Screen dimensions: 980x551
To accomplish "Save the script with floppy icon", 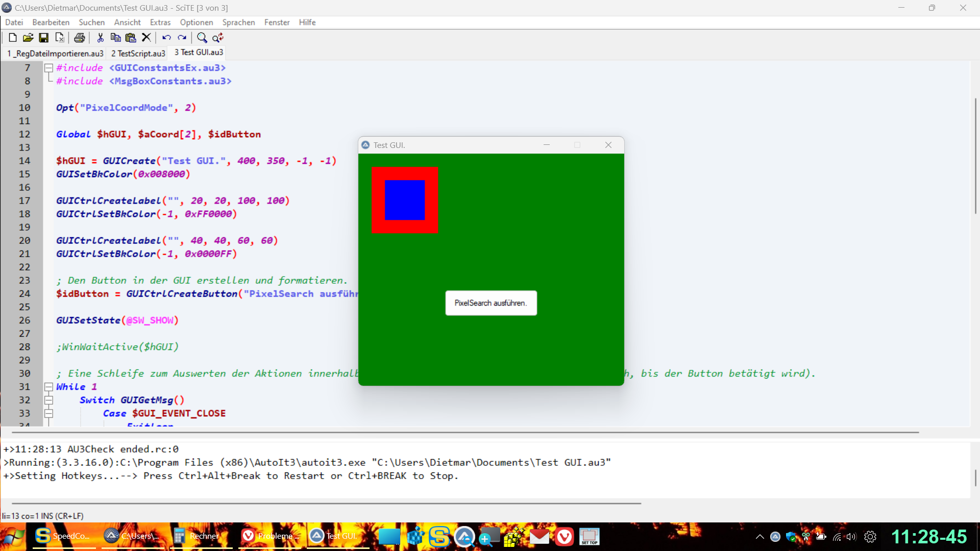I will (44, 37).
